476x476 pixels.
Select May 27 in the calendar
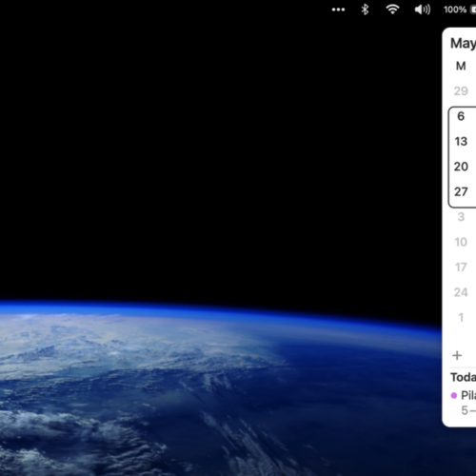pos(461,191)
